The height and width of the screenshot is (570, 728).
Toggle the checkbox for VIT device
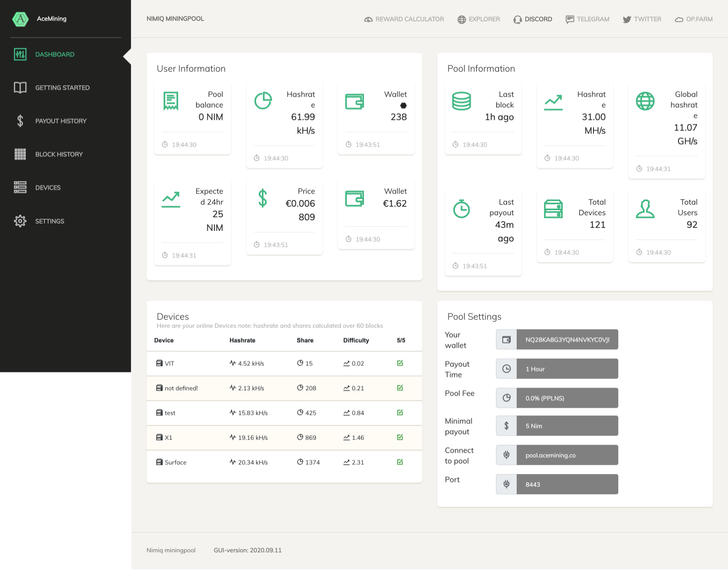[400, 363]
